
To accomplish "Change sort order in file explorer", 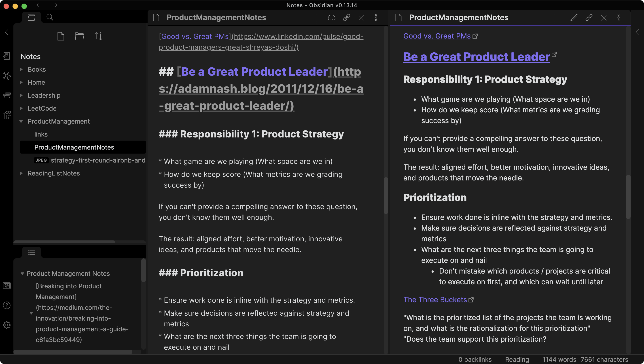I will coord(98,36).
